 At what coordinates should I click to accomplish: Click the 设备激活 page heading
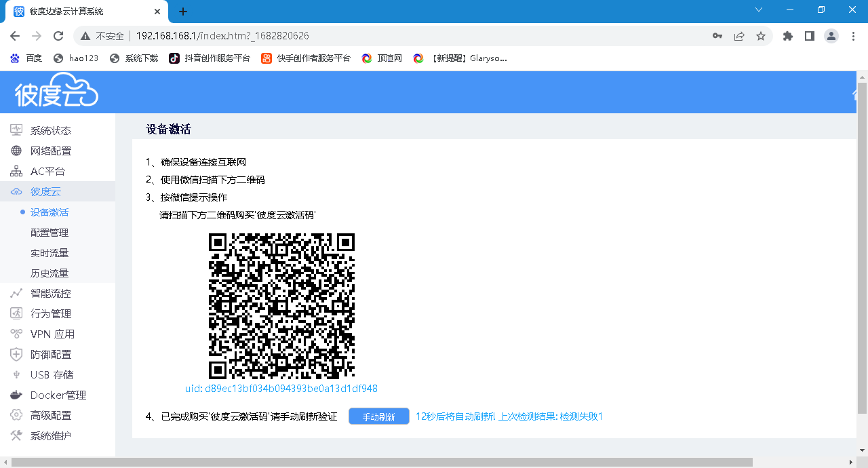click(168, 130)
